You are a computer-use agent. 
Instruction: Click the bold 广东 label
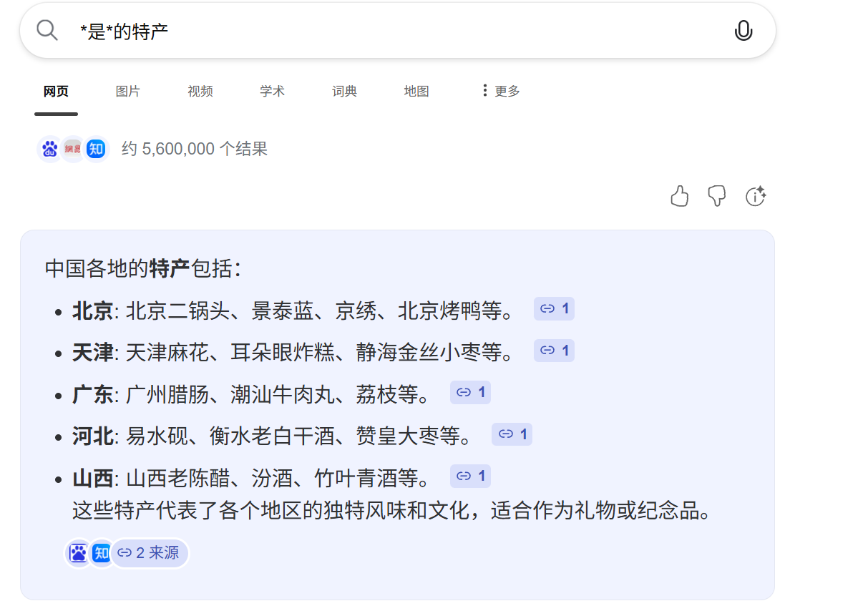point(93,395)
